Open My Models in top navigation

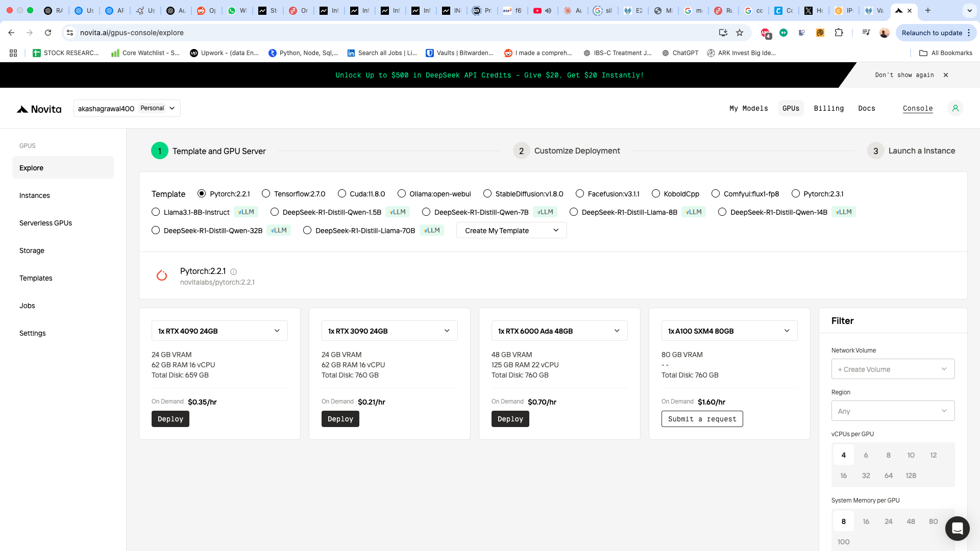[748, 108]
